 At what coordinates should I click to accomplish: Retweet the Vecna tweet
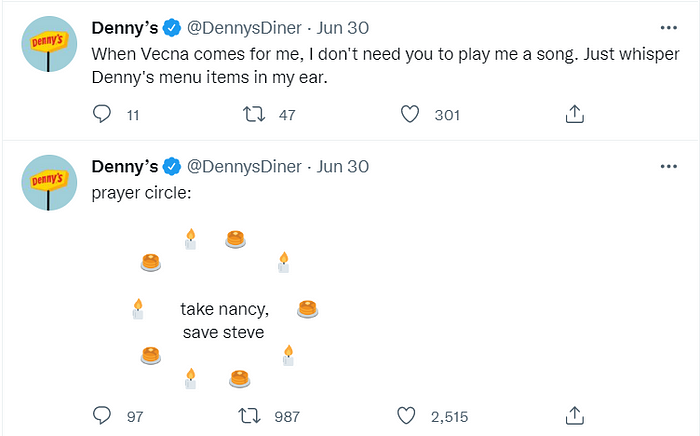coord(254,114)
